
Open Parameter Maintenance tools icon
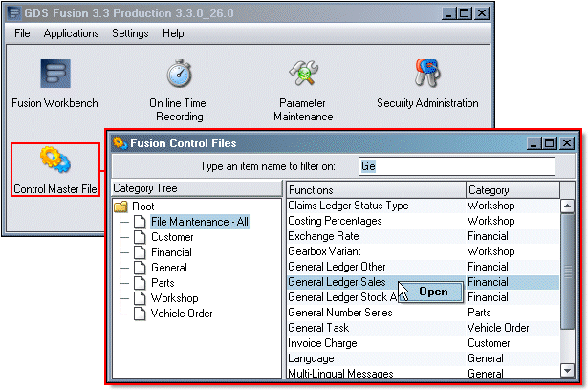click(x=303, y=73)
